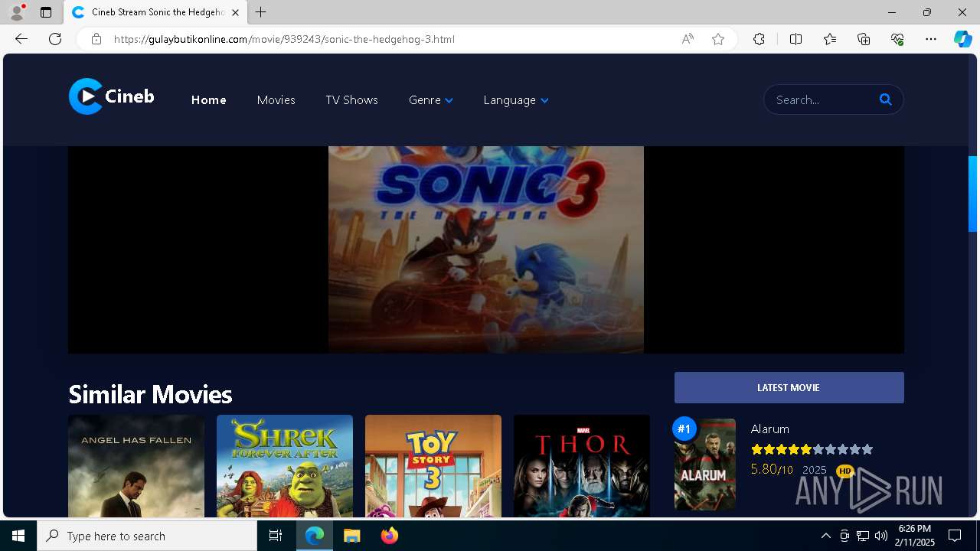Open Toy Story 3 poster

pyautogui.click(x=433, y=466)
